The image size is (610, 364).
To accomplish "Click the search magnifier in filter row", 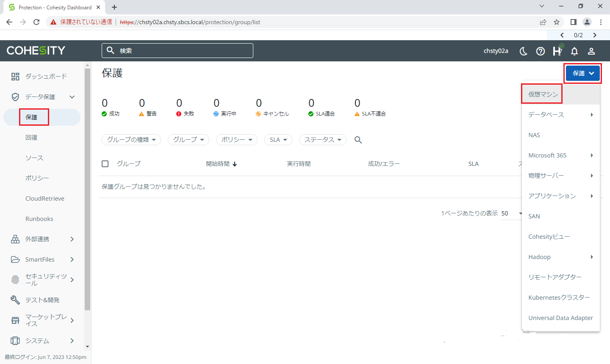I will point(358,140).
